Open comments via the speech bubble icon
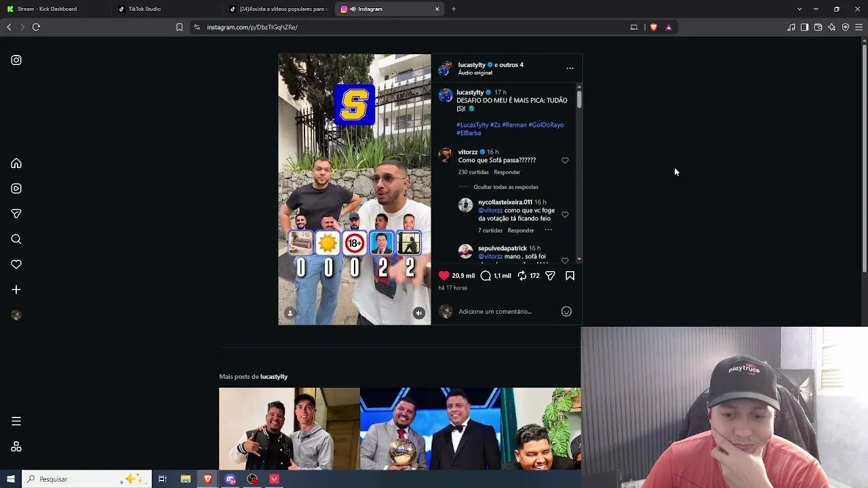 click(x=486, y=276)
